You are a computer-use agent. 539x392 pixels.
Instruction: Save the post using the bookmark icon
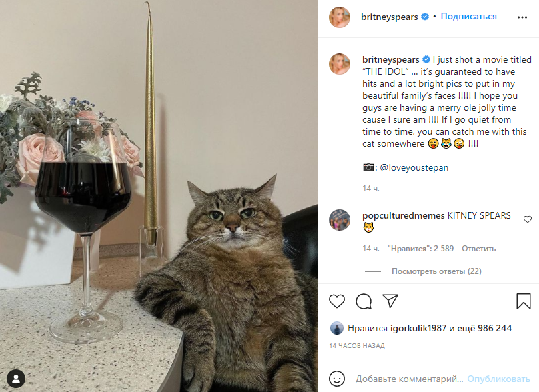[x=524, y=301]
